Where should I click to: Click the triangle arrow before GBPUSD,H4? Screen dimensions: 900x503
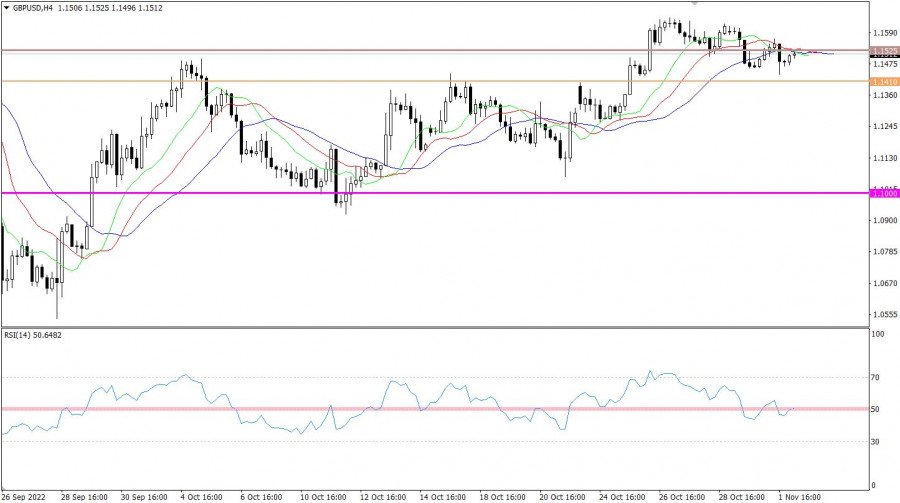[x=7, y=7]
